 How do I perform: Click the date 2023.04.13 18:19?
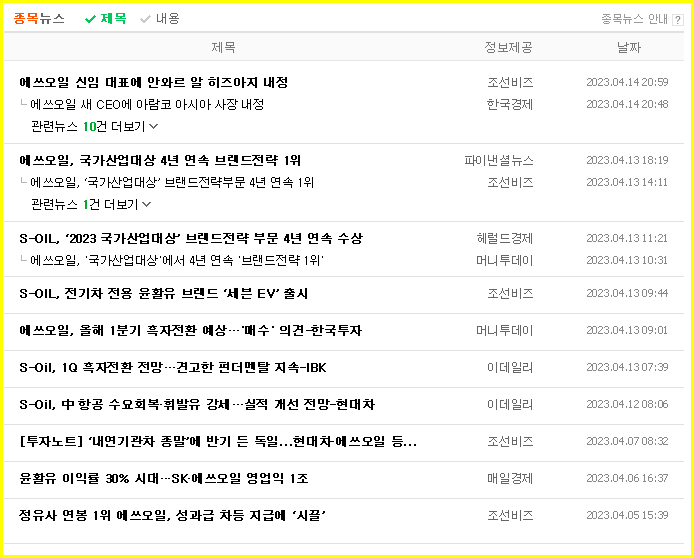click(627, 160)
